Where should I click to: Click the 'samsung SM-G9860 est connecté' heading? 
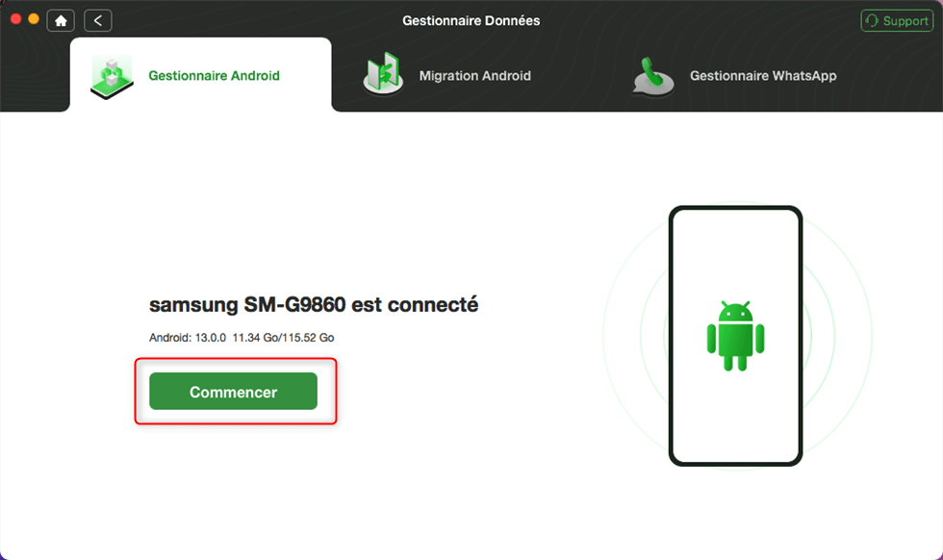(x=314, y=304)
